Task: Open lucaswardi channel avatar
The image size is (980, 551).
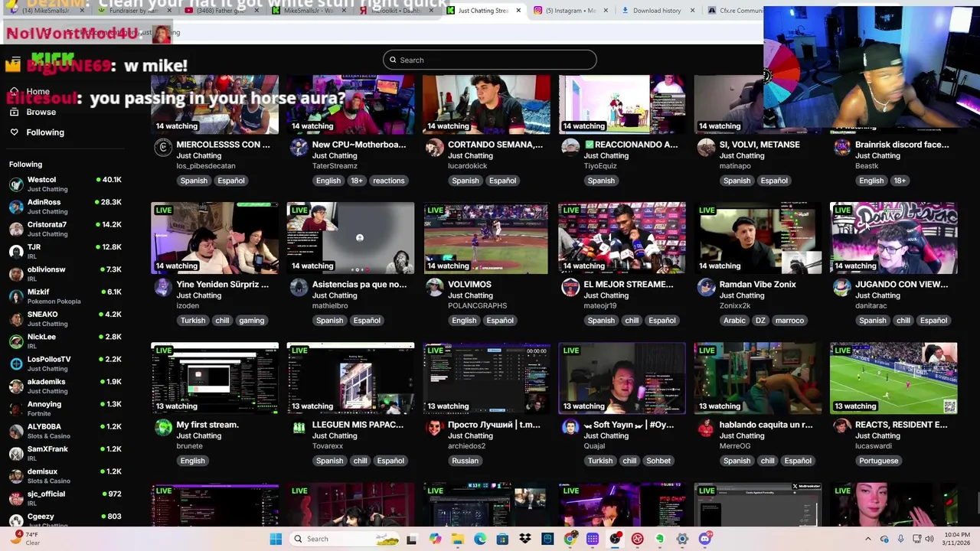Action: coord(842,428)
